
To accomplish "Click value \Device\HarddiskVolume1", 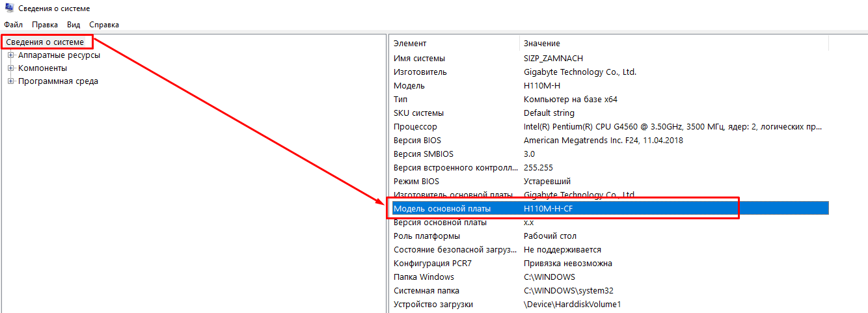I will tap(573, 305).
